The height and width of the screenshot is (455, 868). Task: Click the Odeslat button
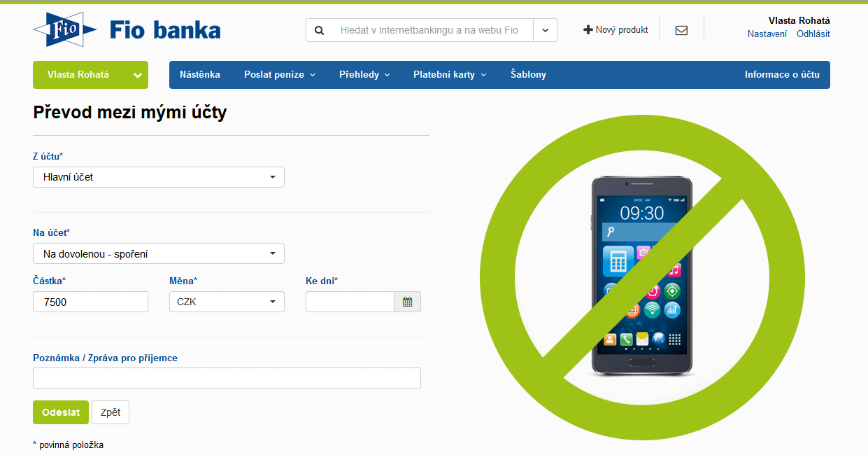[x=61, y=412]
